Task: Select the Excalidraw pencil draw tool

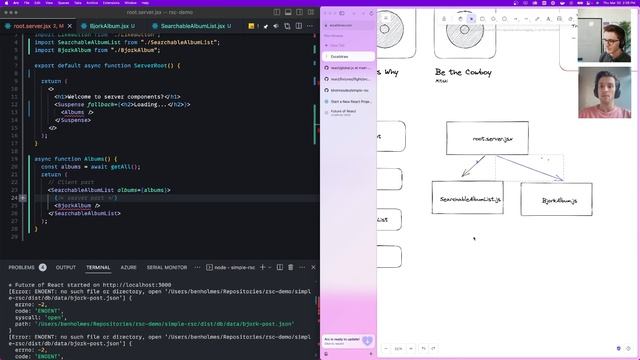Action: click(538, 19)
